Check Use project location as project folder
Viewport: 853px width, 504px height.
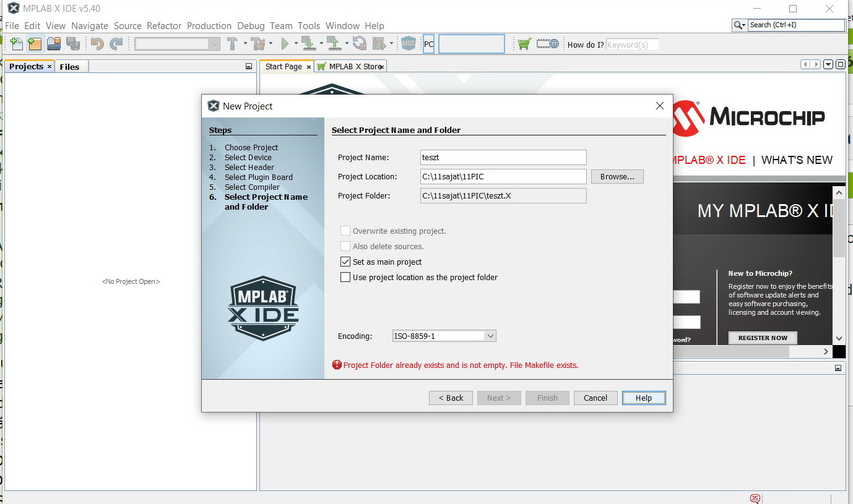pyautogui.click(x=345, y=278)
